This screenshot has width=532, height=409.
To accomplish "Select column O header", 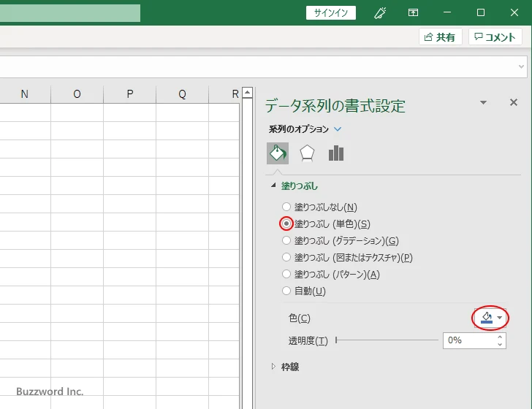I will tap(77, 94).
